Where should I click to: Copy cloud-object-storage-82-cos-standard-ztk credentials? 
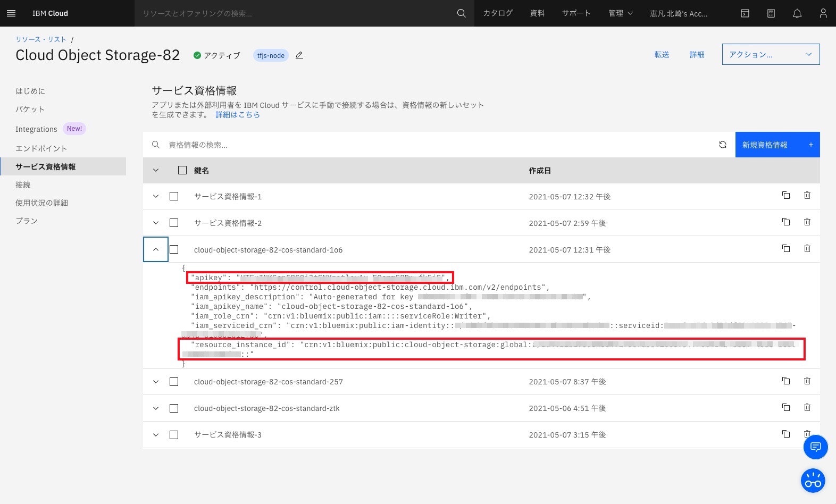click(786, 407)
